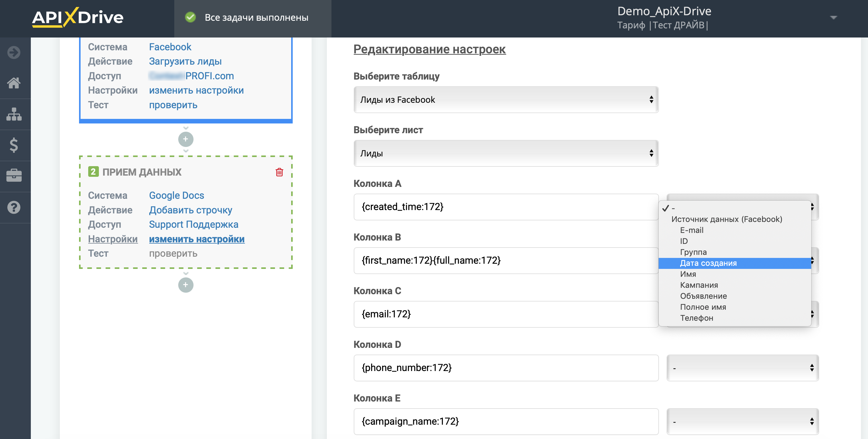
Task: Click the Колонка C input field
Action: tap(506, 314)
